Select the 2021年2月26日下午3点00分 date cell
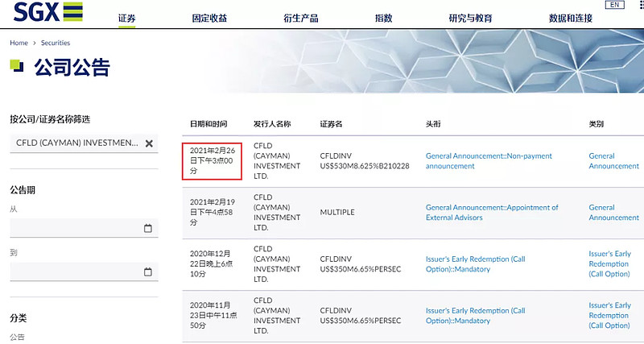 pyautogui.click(x=212, y=161)
